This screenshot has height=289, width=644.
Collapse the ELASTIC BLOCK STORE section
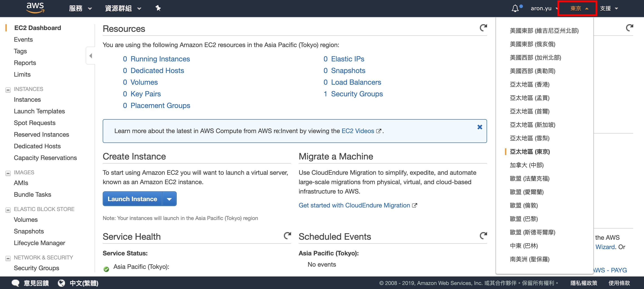click(x=8, y=210)
